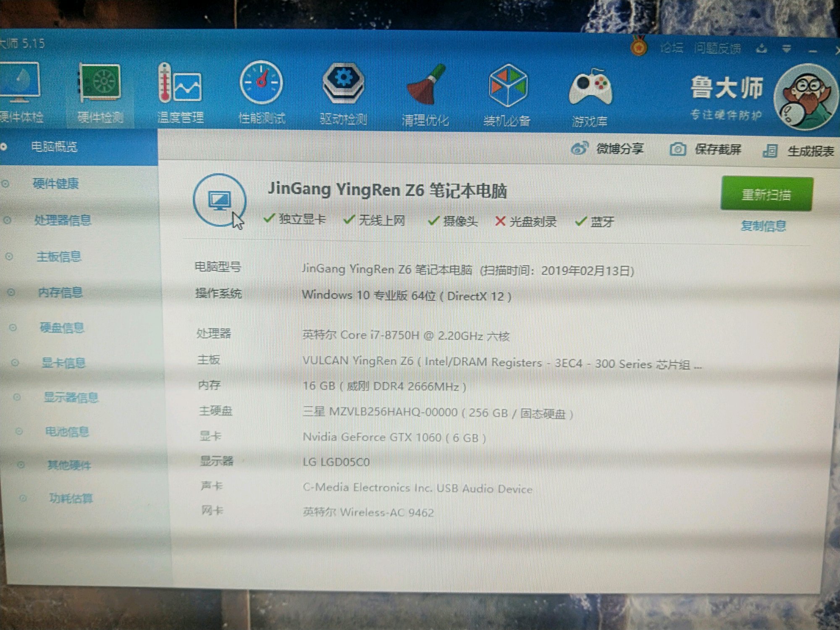
Task: Click the Windows 10 专业版 64位 value
Action: (407, 296)
